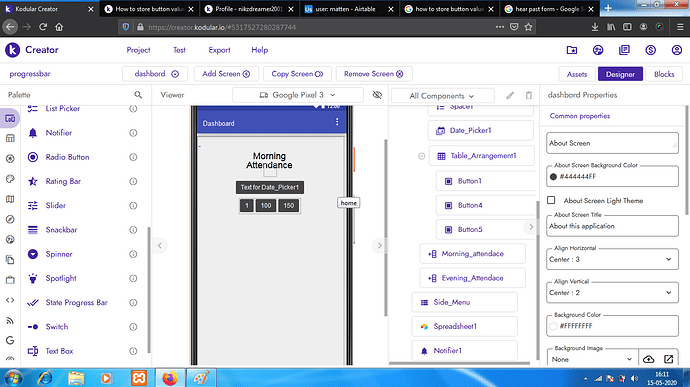Open the Background Image None dropdown
690x387 pixels.
[592, 359]
